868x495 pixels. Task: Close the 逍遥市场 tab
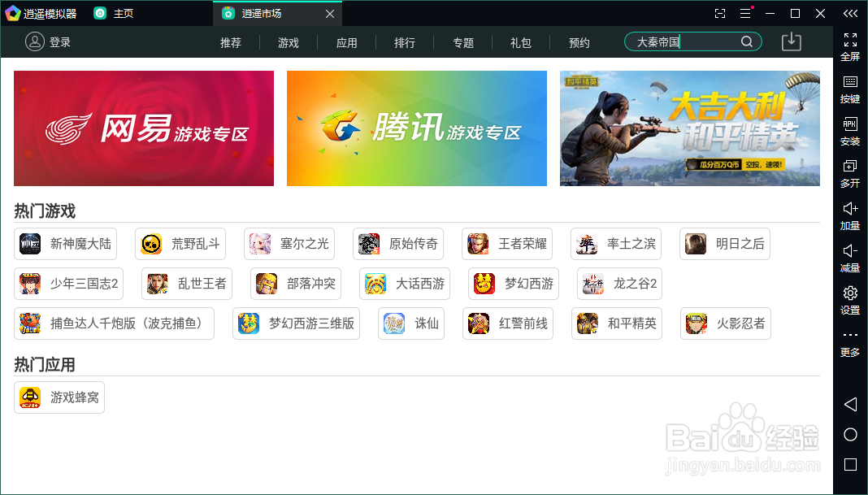[x=330, y=14]
